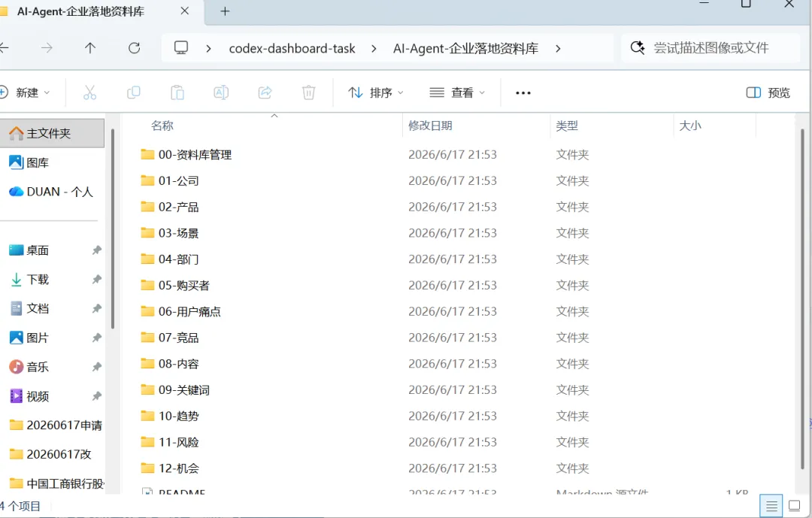Click the Delete trash can icon
This screenshot has height=518, width=812.
point(309,92)
